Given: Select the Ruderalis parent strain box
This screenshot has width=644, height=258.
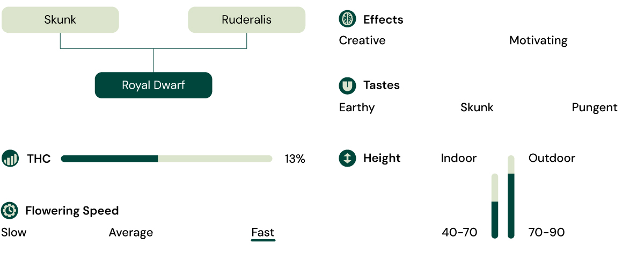Looking at the screenshot, I should click(246, 20).
